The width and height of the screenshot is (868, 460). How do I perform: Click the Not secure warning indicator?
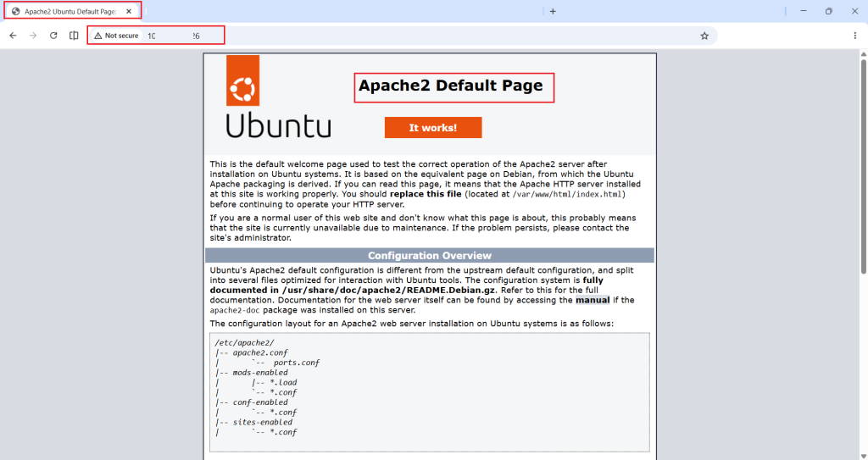click(x=116, y=36)
